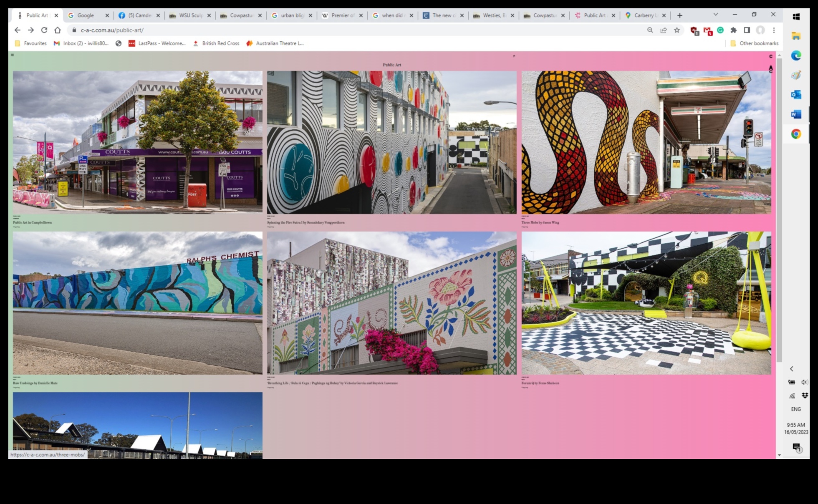The image size is (818, 504).
Task: Open the tab search chevron
Action: point(716,15)
